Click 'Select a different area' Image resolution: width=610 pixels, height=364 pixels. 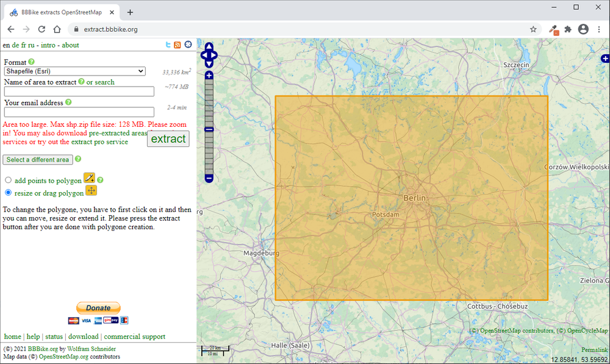(x=37, y=159)
